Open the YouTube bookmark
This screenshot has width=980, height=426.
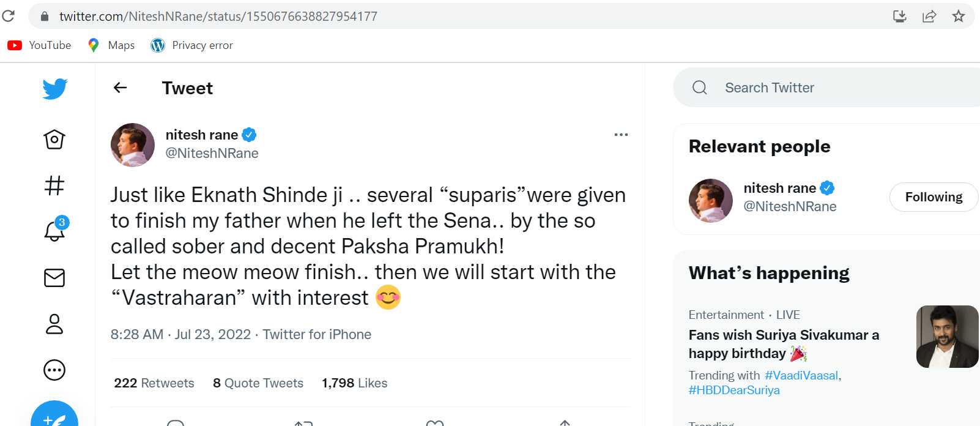[x=40, y=45]
